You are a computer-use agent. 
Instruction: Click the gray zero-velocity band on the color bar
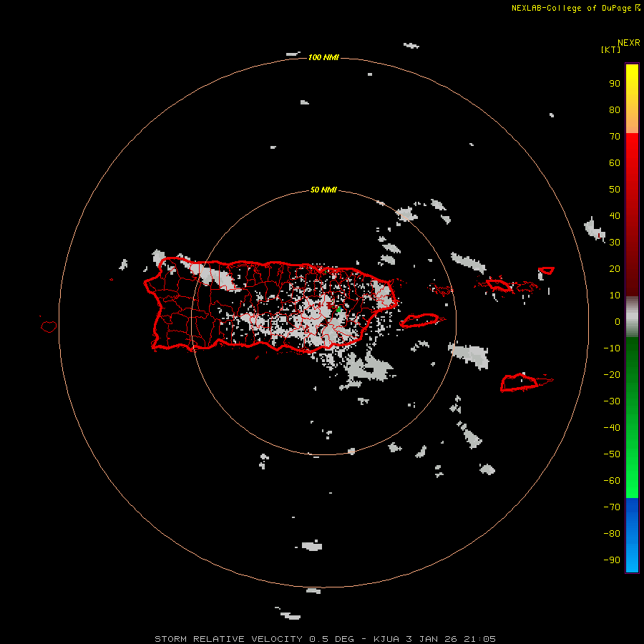(x=632, y=316)
